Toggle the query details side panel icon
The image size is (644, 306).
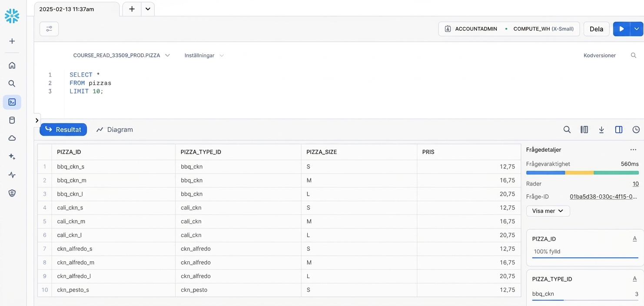click(619, 130)
